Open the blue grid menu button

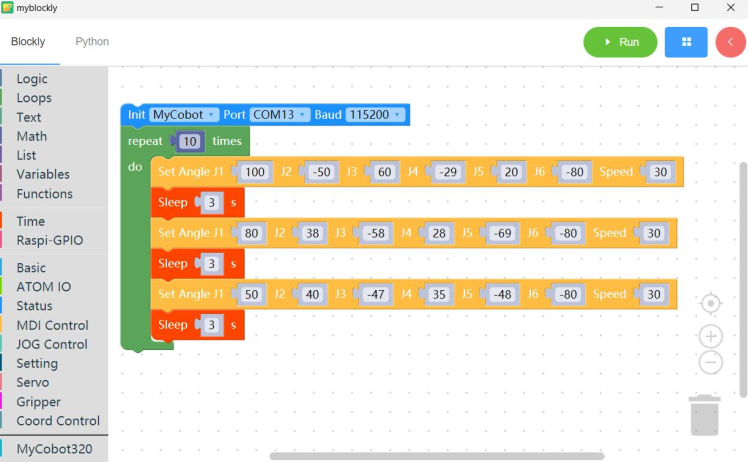pyautogui.click(x=686, y=42)
